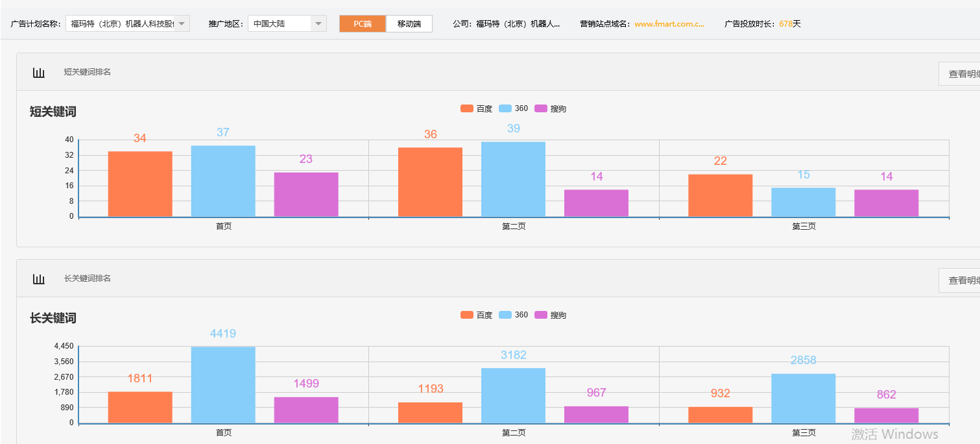Viewport: 980px width, 444px height.
Task: Open the www.fmart.com marketing domain link
Action: click(x=669, y=24)
